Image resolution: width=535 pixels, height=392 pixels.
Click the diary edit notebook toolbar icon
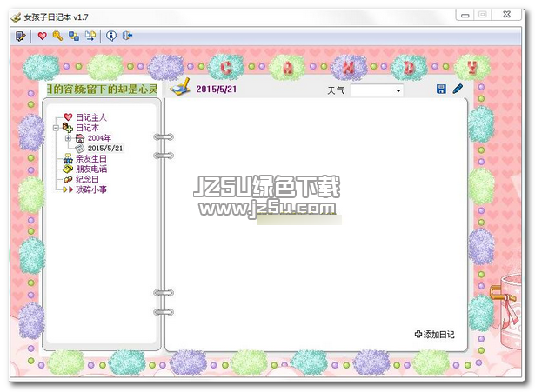[21, 36]
